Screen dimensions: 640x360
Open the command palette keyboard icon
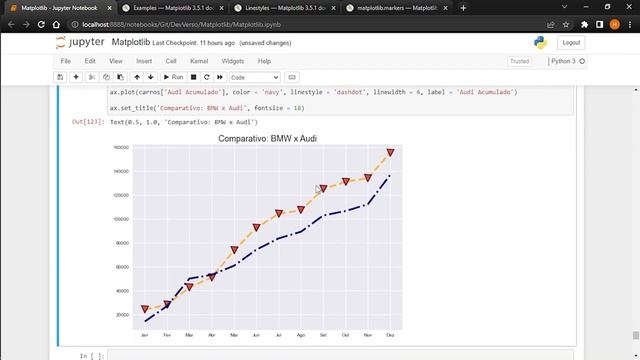click(291, 77)
